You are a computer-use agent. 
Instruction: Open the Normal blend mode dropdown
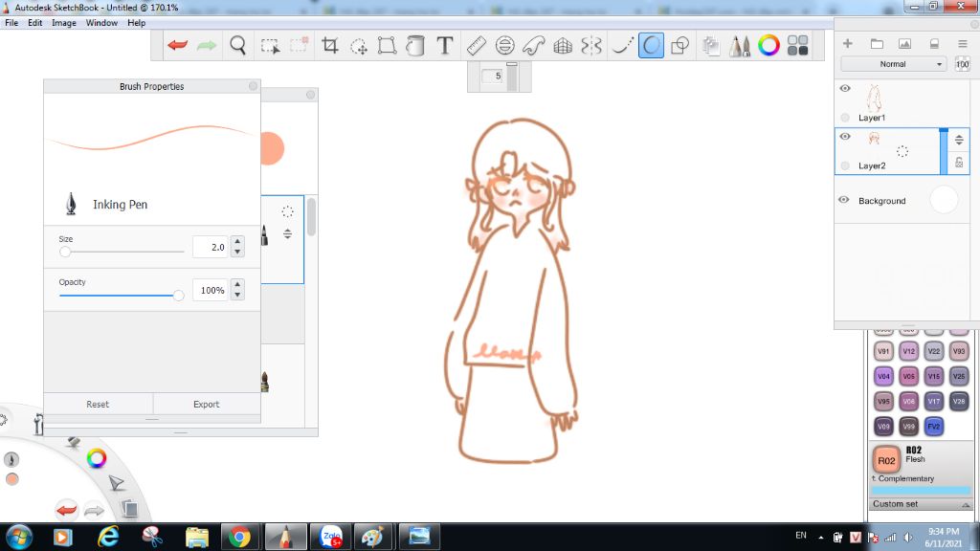click(x=893, y=64)
